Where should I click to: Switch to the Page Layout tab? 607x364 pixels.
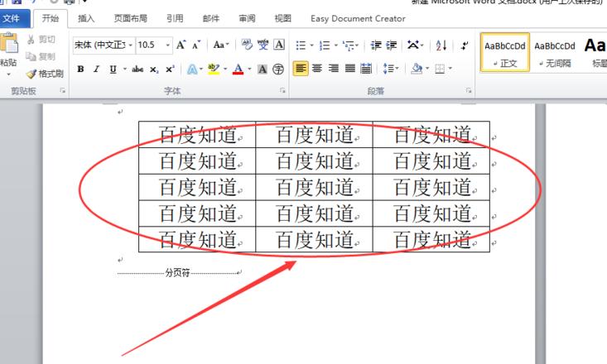[x=131, y=18]
